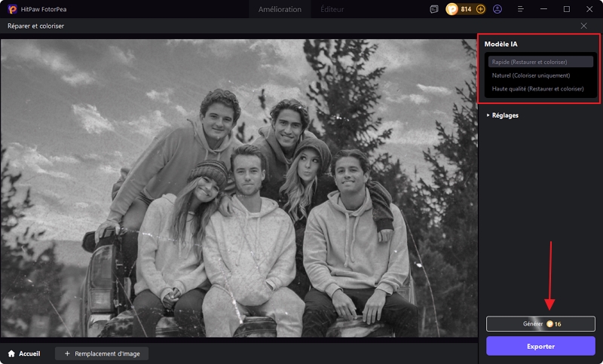603x364 pixels.
Task: Expand the Réglages section
Action: pos(503,115)
